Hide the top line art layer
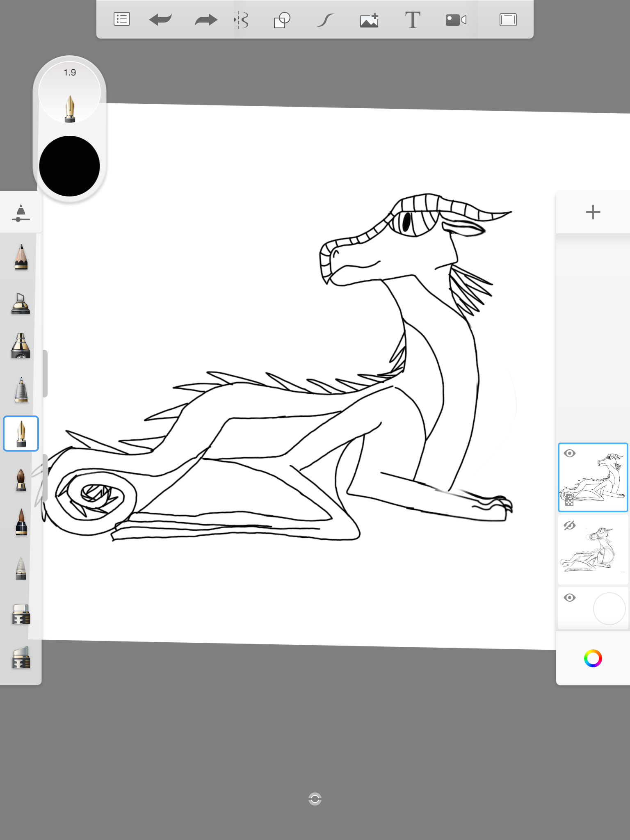630x840 pixels. tap(570, 453)
